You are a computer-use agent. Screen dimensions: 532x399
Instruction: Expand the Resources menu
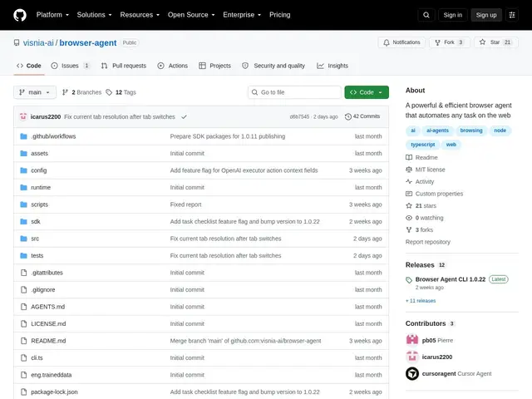140,15
